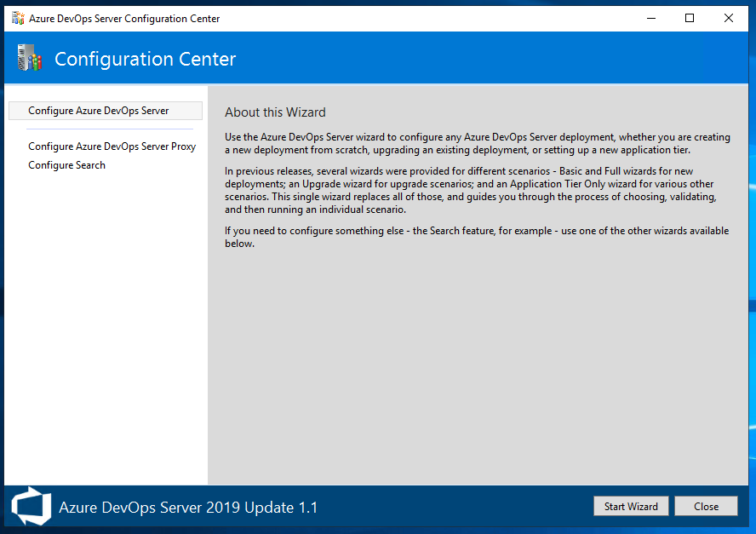Choose the Configure Search wizard option
Screen dimensions: 756x534
pos(66,165)
